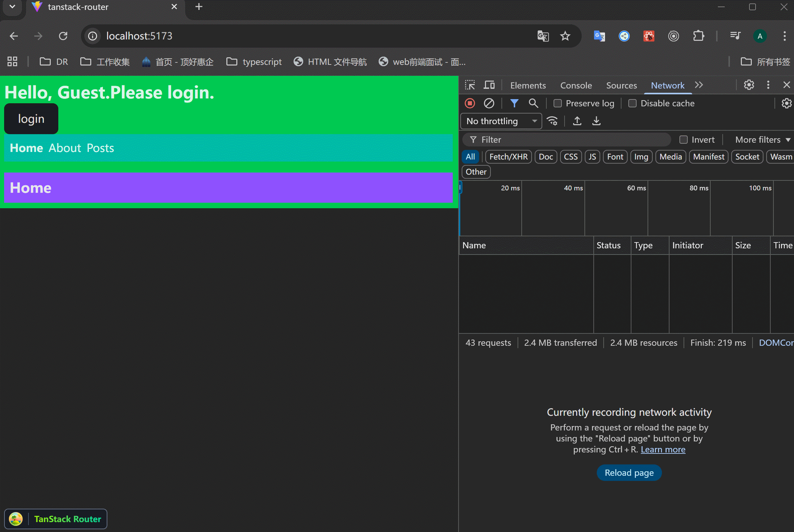Enable the Preserve log checkbox
Viewport: 794px width, 532px height.
558,103
